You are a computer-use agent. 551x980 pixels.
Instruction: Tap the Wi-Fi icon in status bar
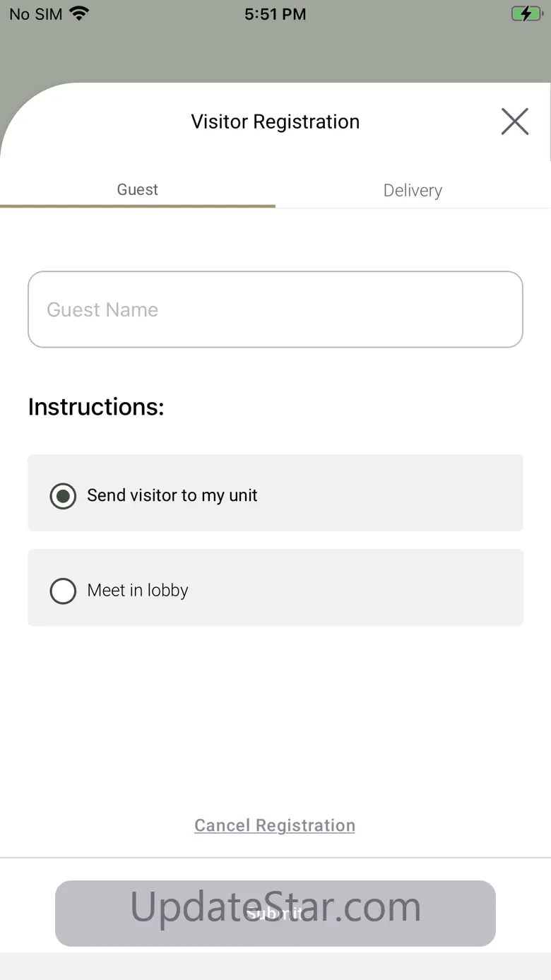(x=79, y=13)
